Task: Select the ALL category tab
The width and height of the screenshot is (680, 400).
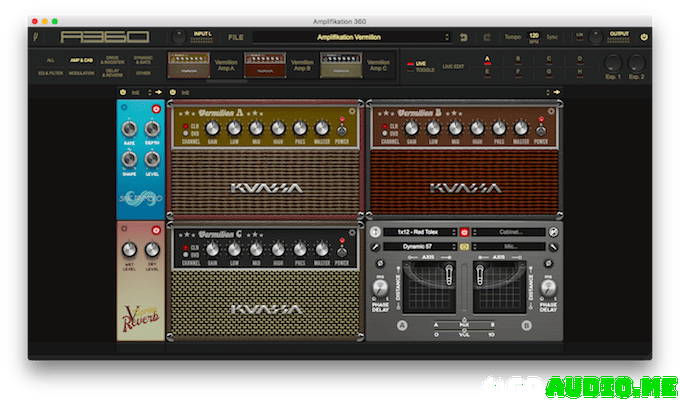Action: click(51, 60)
